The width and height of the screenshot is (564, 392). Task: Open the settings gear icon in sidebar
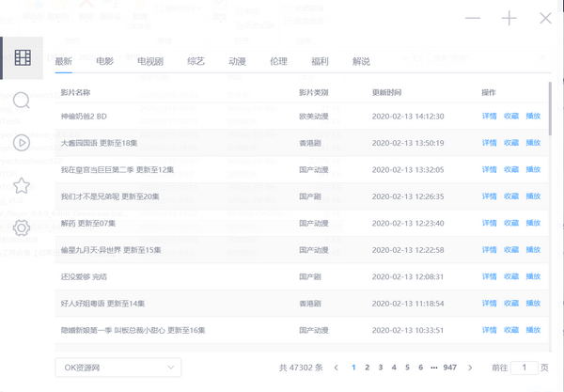click(x=22, y=227)
